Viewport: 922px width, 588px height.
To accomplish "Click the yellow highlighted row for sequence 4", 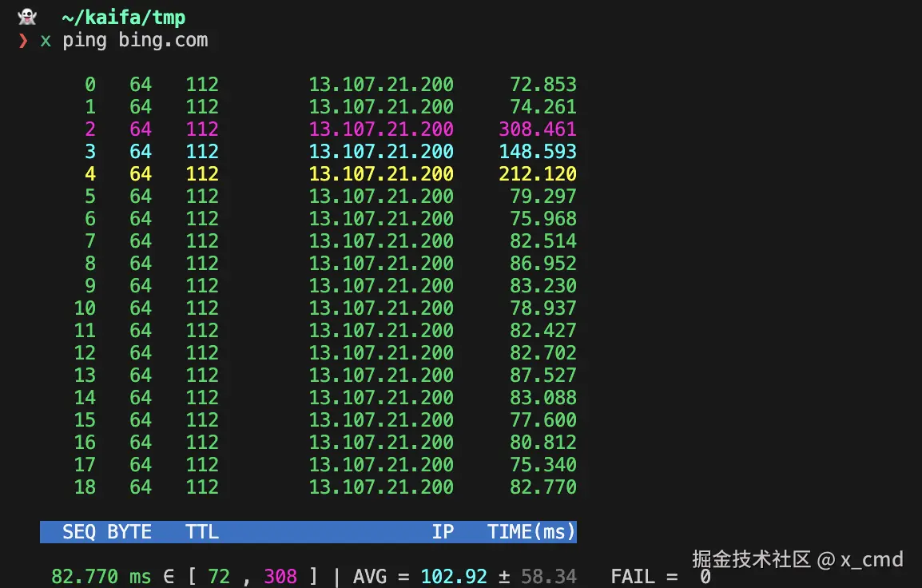I will 320,173.
